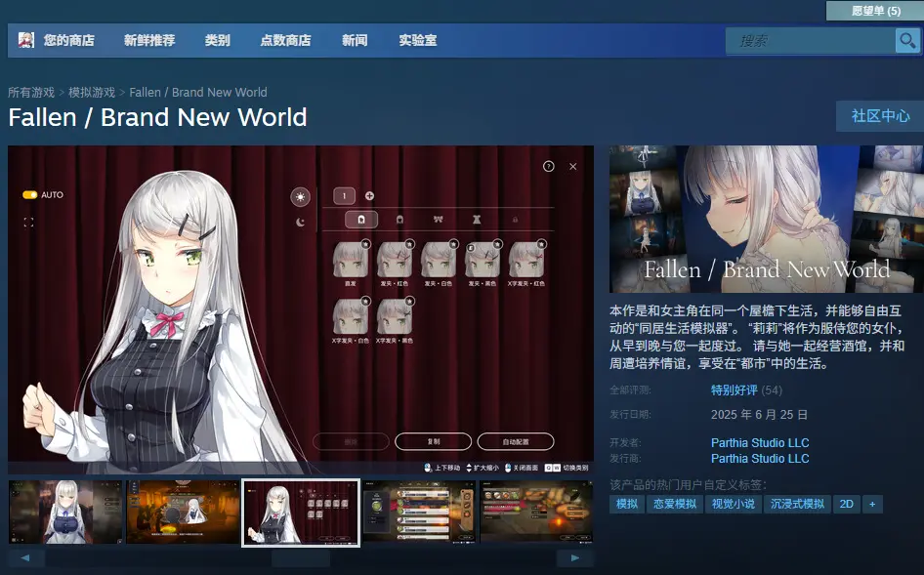The image size is (924, 575).
Task: Click the store avatar icon beside 您的商店
Action: 26,40
